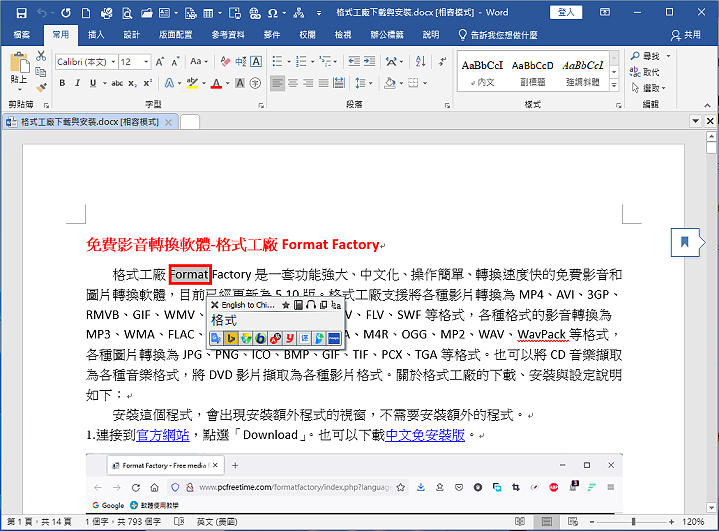Screen dimensions: 719x531
Task: Switch to the 版面配置 Layout tab
Action: click(175, 35)
